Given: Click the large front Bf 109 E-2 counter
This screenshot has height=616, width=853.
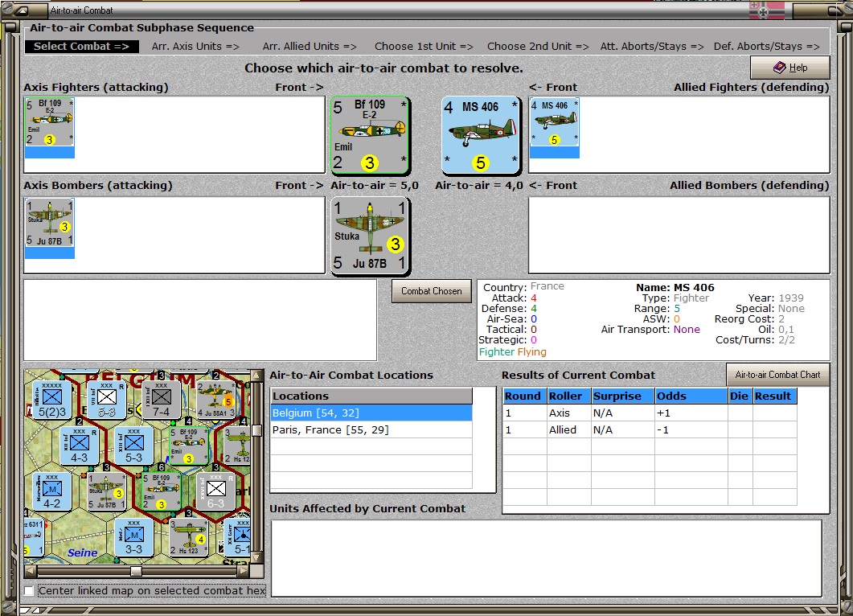Looking at the screenshot, I should (370, 134).
